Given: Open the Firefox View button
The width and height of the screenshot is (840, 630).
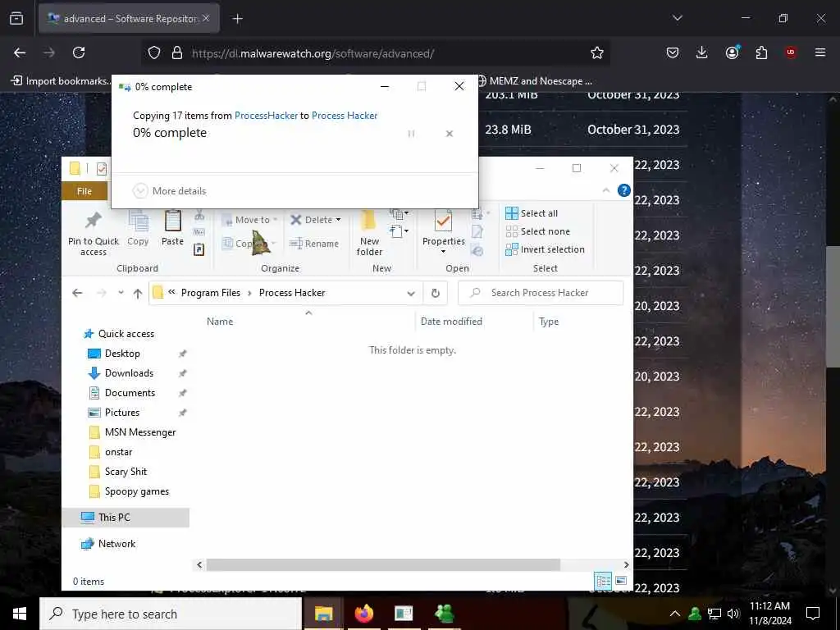Looking at the screenshot, I should click(x=16, y=18).
